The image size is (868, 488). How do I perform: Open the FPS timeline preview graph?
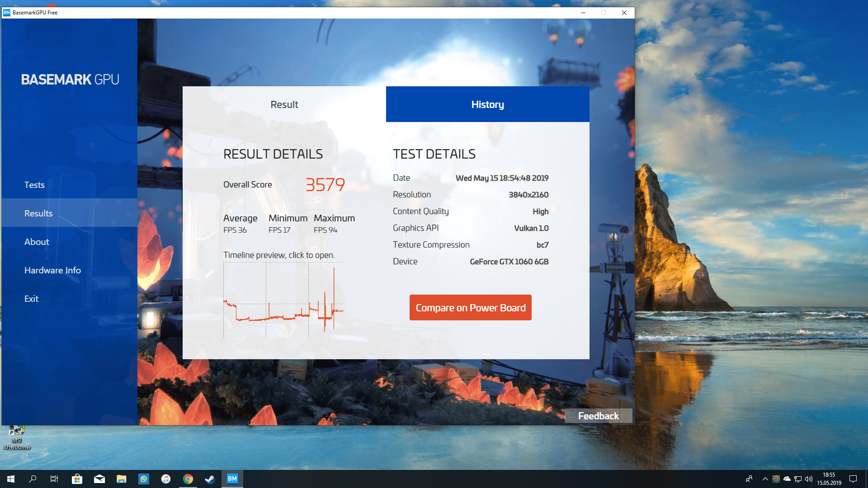(283, 300)
